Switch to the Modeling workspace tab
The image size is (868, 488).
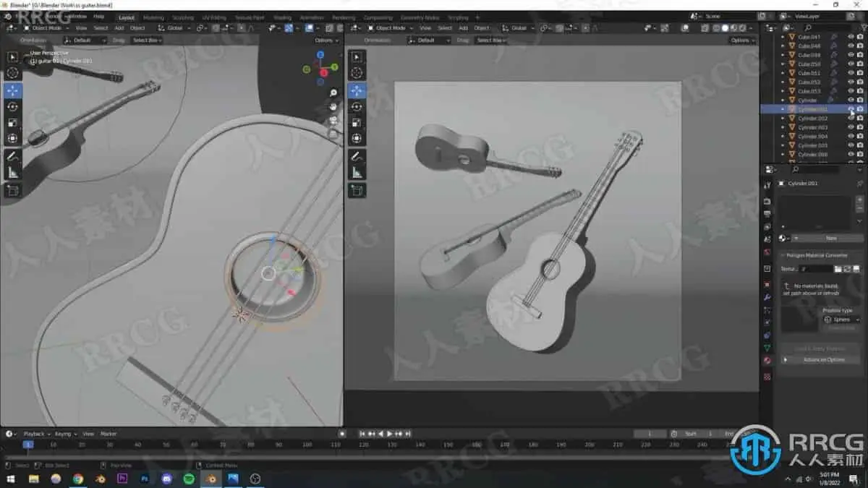coord(153,17)
